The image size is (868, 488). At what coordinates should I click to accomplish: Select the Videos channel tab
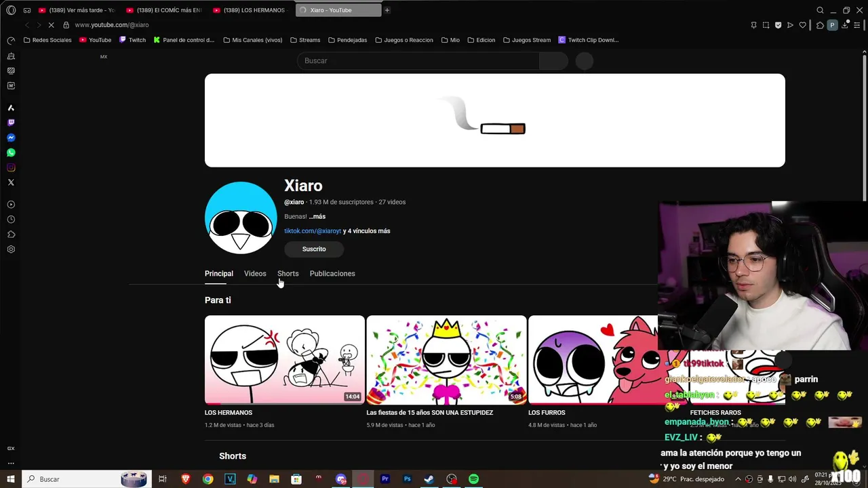click(x=255, y=274)
